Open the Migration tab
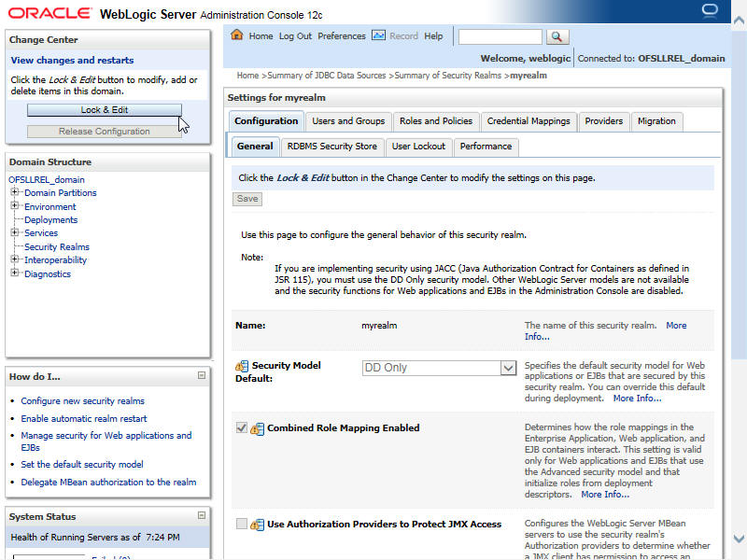 656,121
